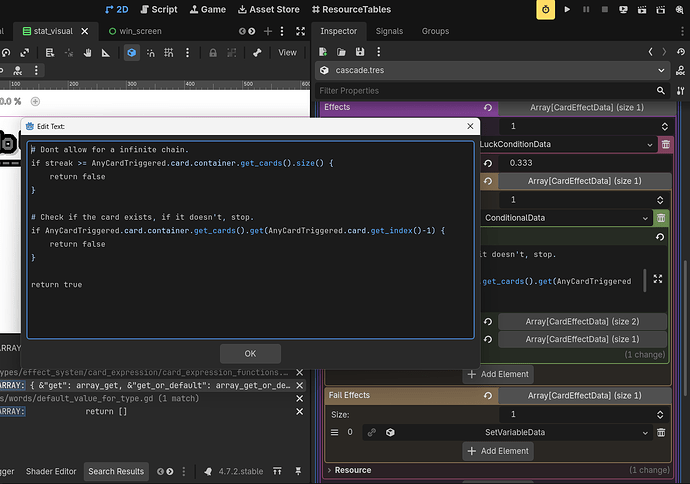Select the Scale mode tool
Screen dimensions: 690x484
click(x=25, y=53)
